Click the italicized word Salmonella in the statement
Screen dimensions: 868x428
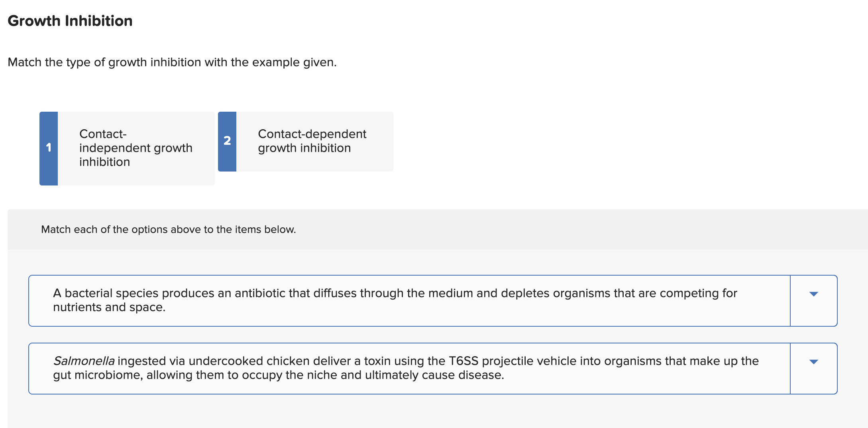pyautogui.click(x=84, y=361)
